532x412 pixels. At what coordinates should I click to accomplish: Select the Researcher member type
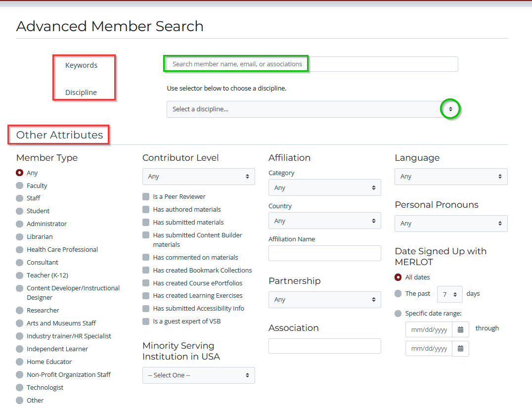tap(20, 311)
